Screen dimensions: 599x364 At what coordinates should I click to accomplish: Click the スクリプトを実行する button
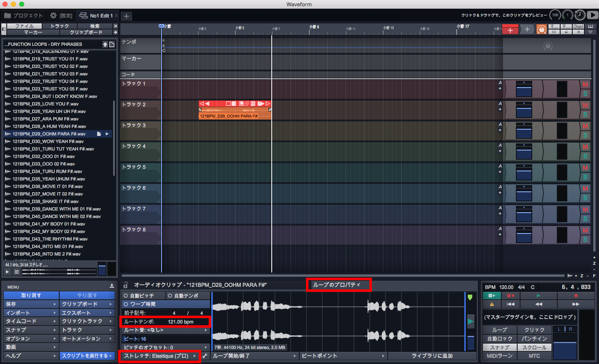(87, 356)
